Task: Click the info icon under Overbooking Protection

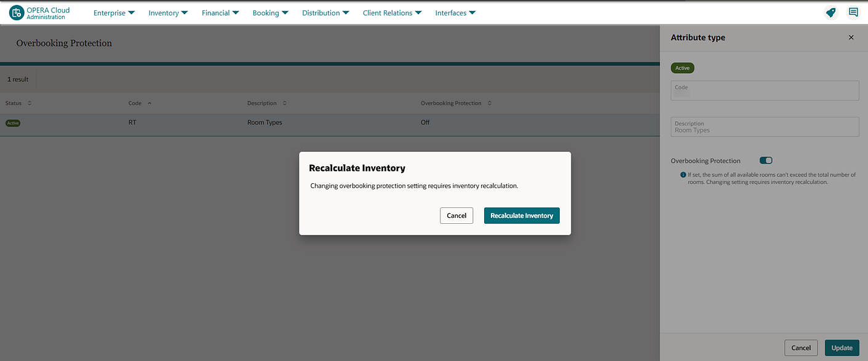Action: pyautogui.click(x=683, y=175)
